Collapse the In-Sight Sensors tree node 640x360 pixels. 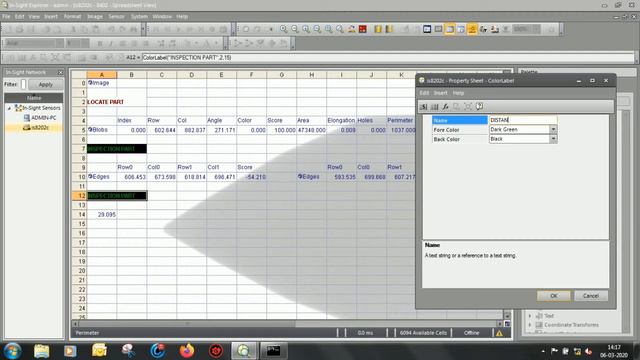[x=9, y=108]
